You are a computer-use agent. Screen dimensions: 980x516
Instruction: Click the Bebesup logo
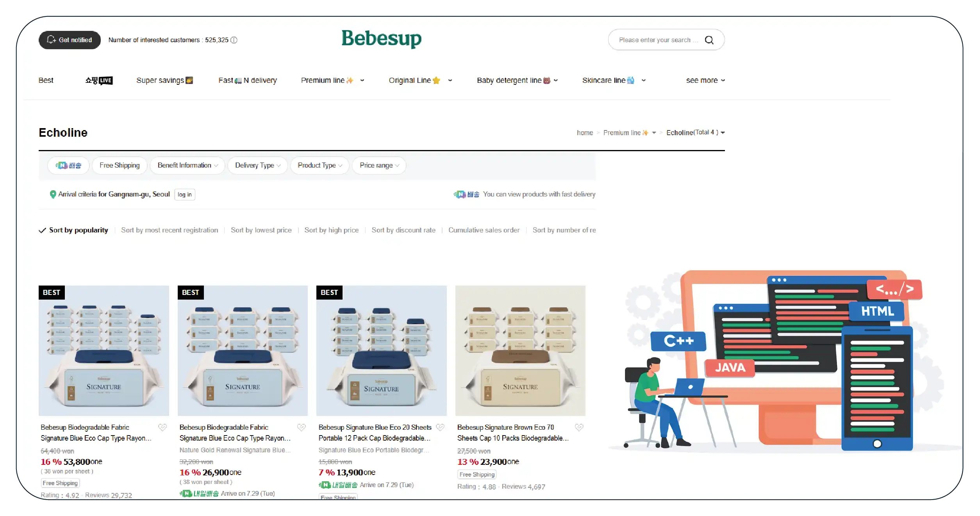pyautogui.click(x=381, y=38)
